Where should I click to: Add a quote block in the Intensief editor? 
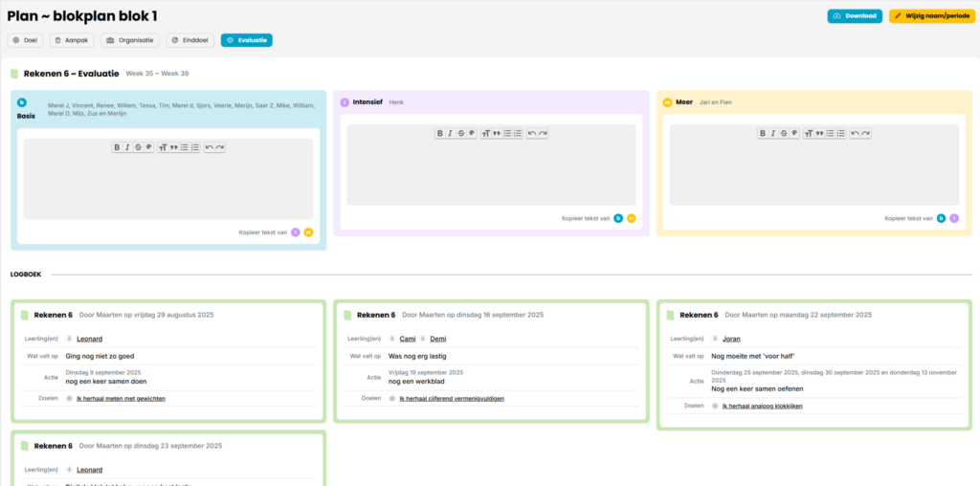point(496,133)
